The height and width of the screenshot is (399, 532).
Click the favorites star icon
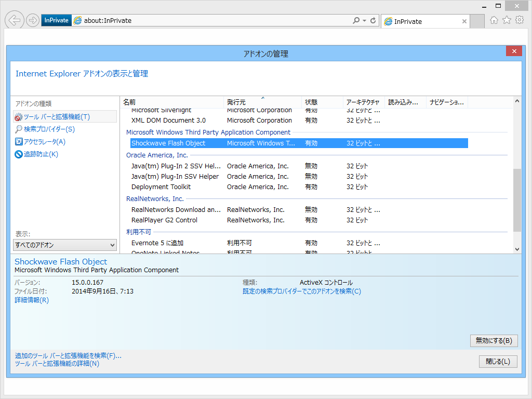coord(506,20)
